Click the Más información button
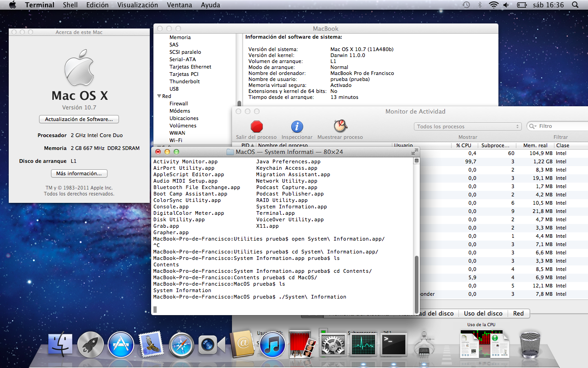This screenshot has height=368, width=588. coord(79,173)
